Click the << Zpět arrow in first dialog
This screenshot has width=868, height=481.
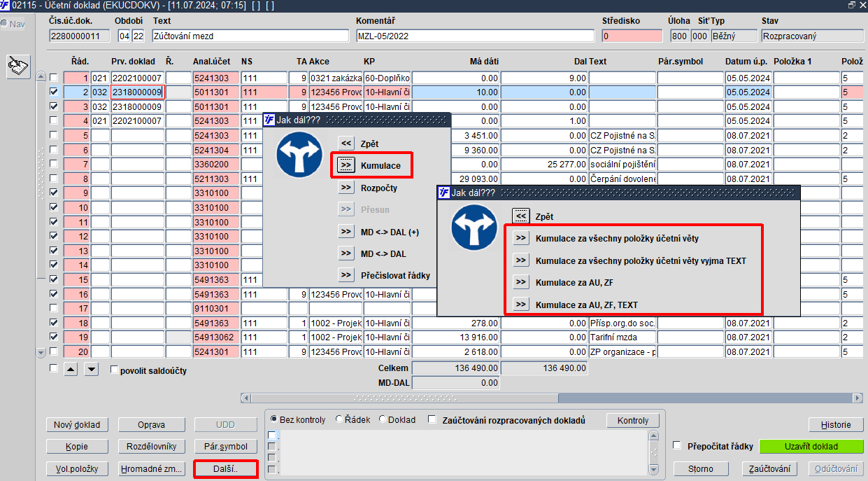pos(346,144)
